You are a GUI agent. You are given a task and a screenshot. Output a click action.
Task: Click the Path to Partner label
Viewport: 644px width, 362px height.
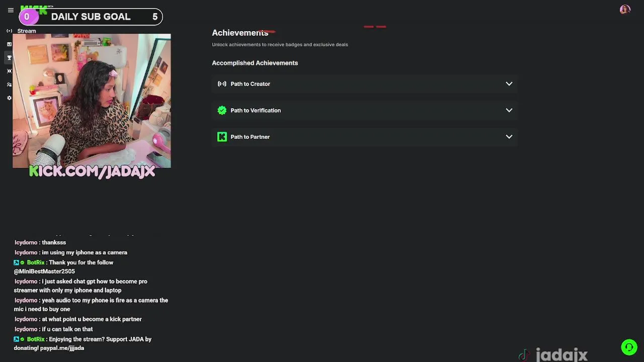coord(250,137)
